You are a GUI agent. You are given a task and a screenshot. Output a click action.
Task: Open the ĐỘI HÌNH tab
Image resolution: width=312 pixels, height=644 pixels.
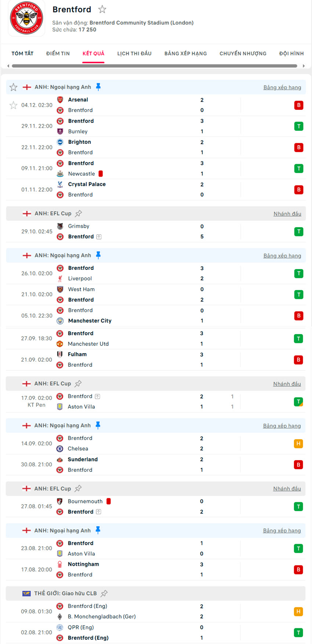coord(291,53)
